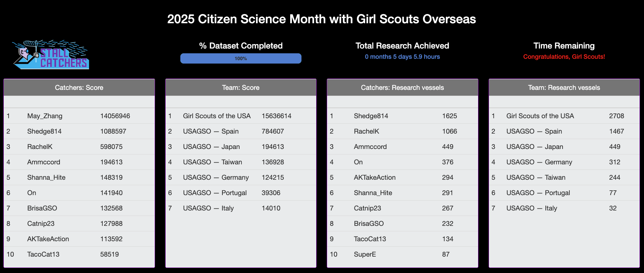Click the 'Team: Score' table header
Viewport: 644px width, 273px height.
point(241,87)
